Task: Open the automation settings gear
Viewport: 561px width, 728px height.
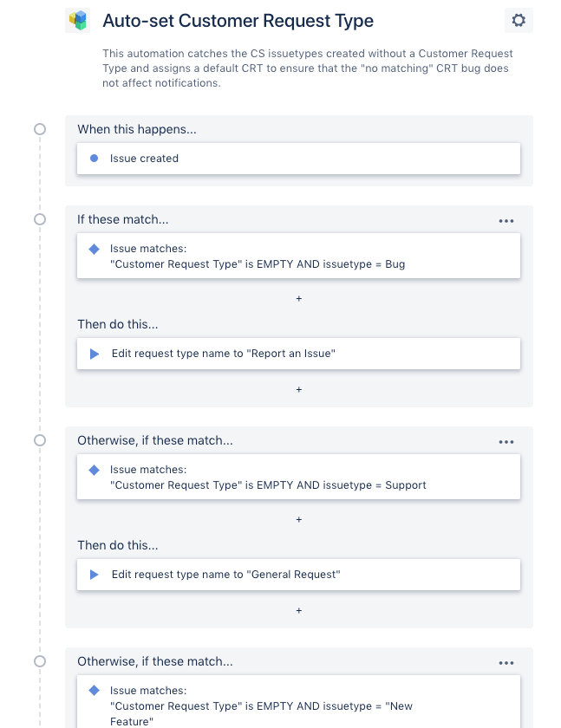Action: coord(519,21)
